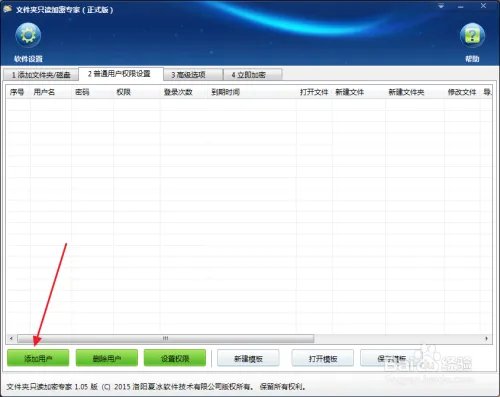500x397 pixels.
Task: Click the 新建文件 column header
Action: pyautogui.click(x=359, y=92)
